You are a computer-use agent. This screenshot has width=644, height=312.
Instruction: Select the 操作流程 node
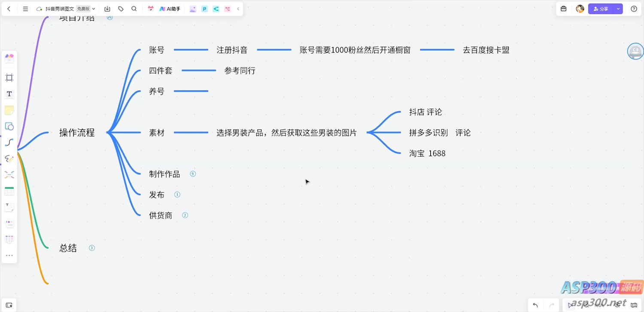(77, 133)
